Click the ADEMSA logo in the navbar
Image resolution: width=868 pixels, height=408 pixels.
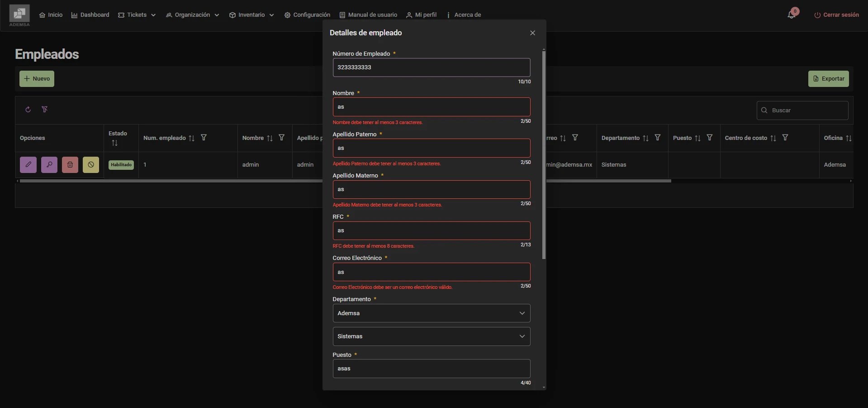19,15
